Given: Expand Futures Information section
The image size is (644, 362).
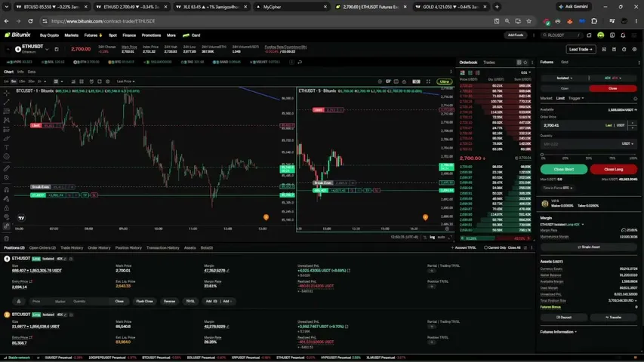Looking at the screenshot, I should coord(559,332).
